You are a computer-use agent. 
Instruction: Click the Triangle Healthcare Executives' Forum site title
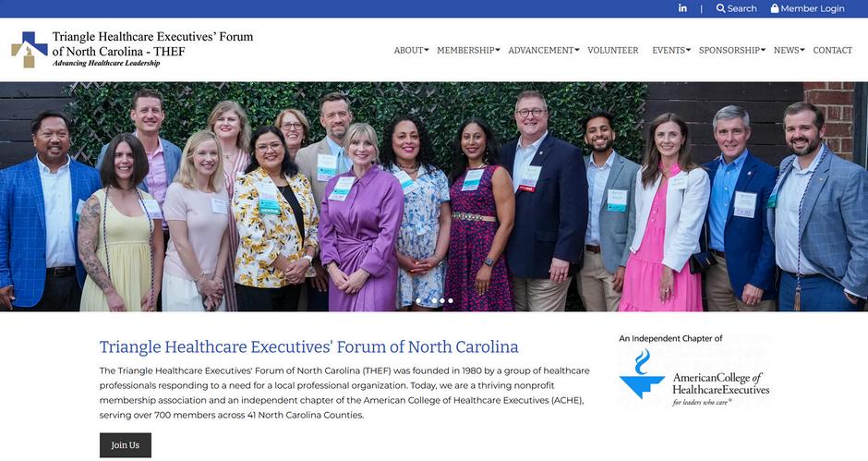152,43
